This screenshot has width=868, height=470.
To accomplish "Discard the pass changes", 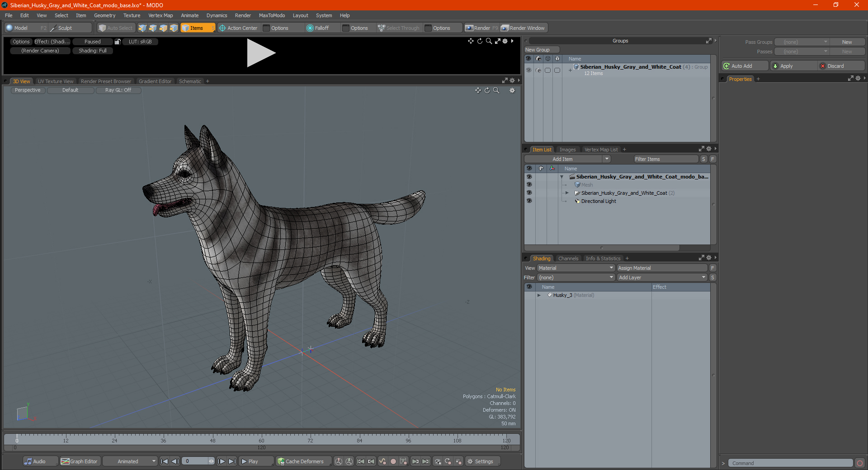I will click(841, 66).
